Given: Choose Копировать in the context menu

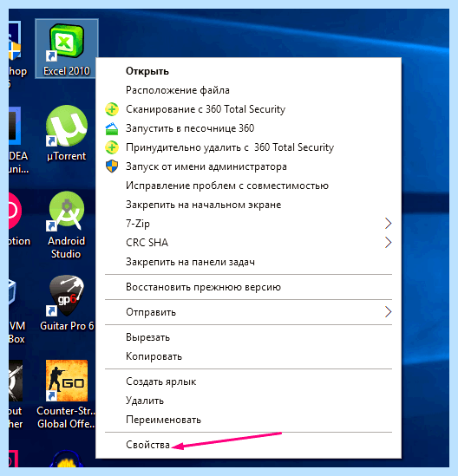Looking at the screenshot, I should pos(248,356).
